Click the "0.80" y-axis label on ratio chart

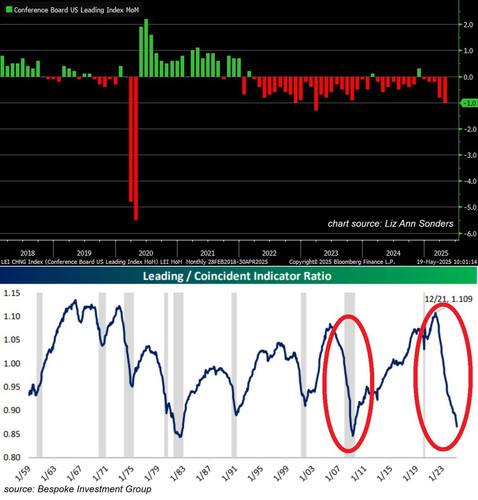coord(12,457)
